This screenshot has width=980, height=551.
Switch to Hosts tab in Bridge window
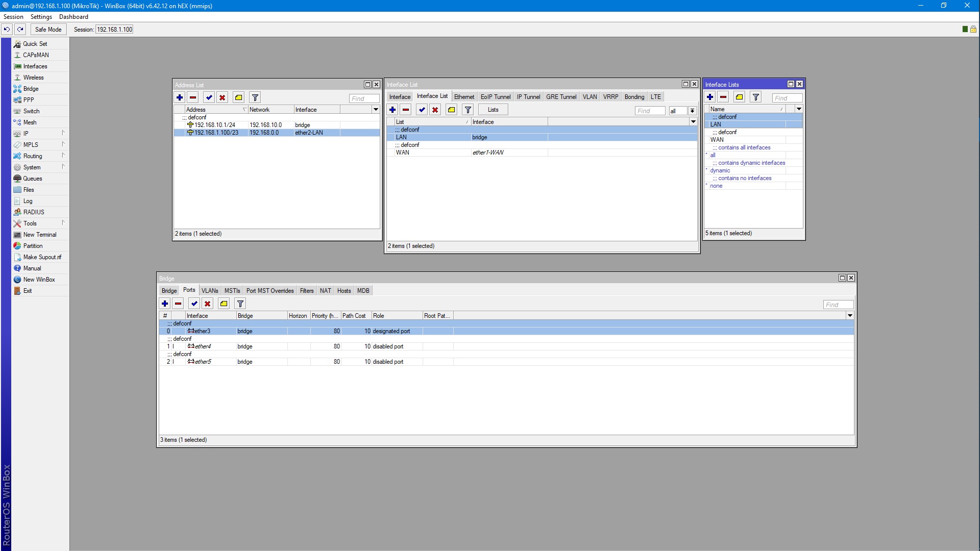pyautogui.click(x=344, y=291)
